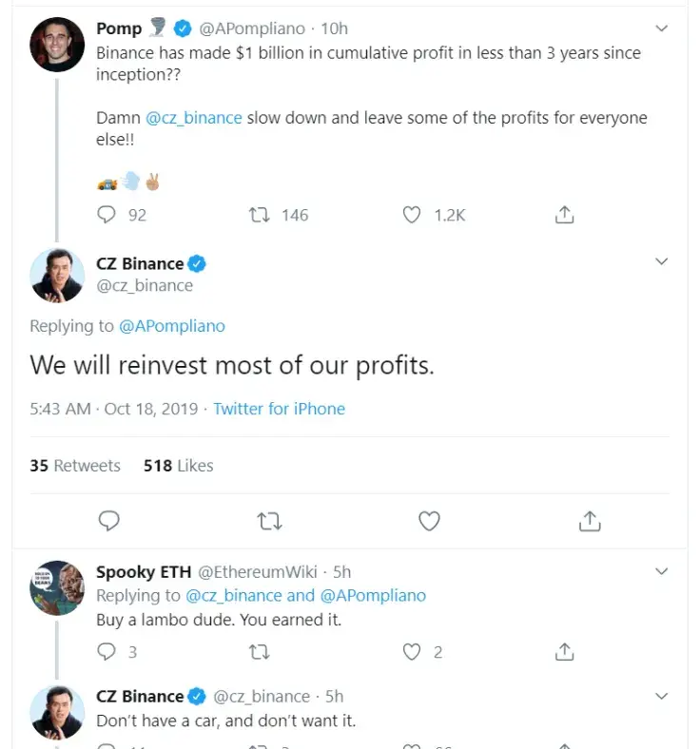Open the @cz_binance mention in Pomp's tweet
700x749 pixels.
coord(193,118)
